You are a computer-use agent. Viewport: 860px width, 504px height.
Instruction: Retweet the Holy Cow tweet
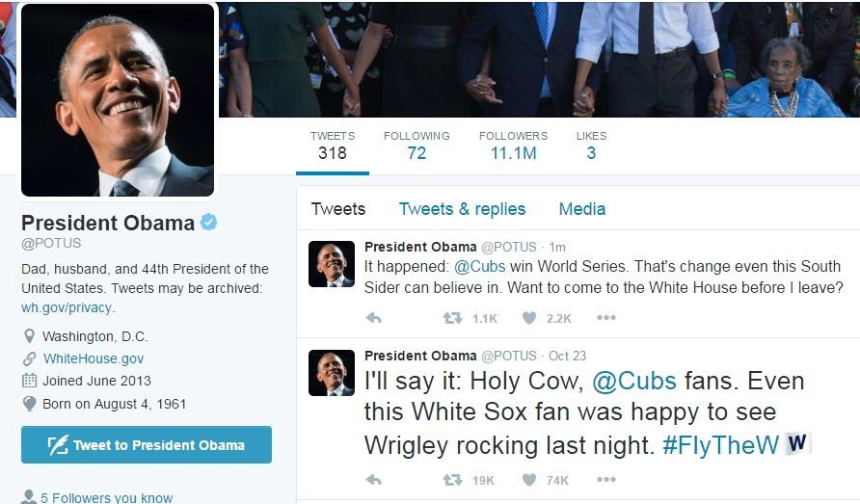click(x=452, y=480)
